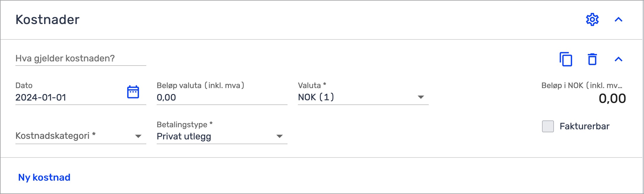Click the Kostnadskategori dropdown arrow

point(138,136)
